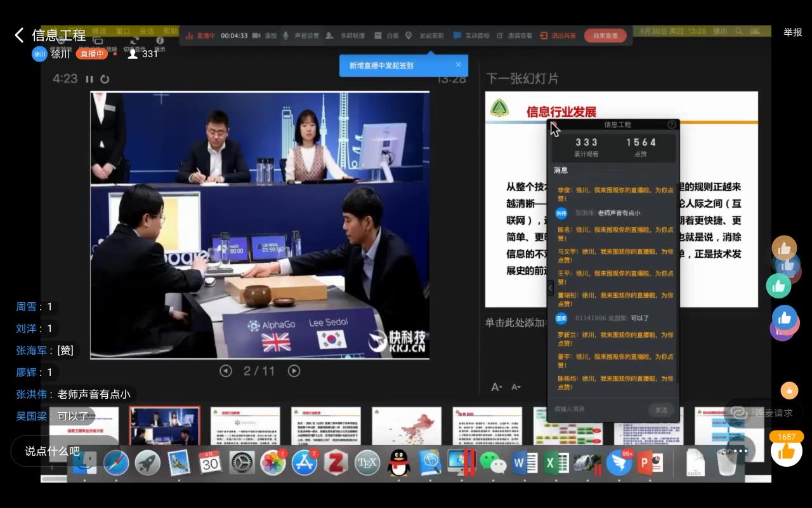Click the red 结束直播 end-live button

point(605,36)
